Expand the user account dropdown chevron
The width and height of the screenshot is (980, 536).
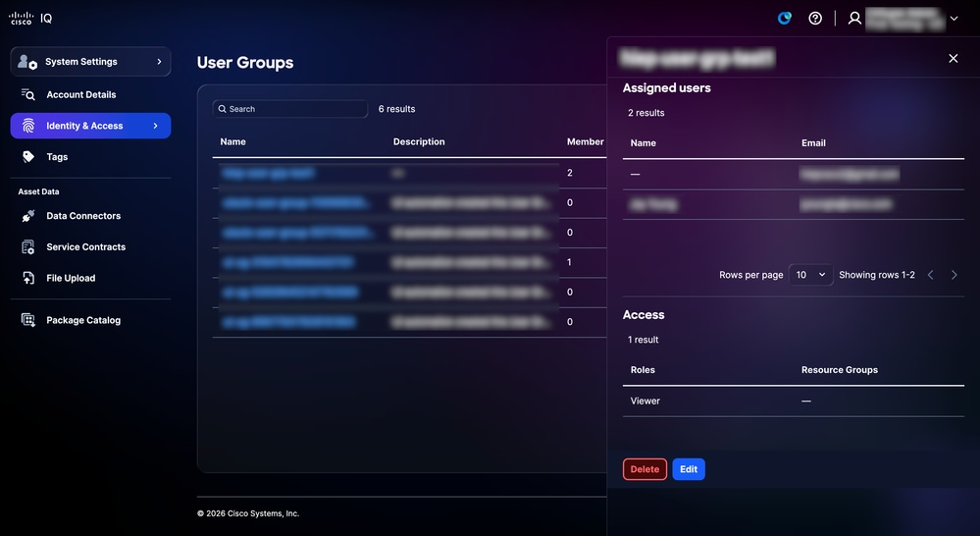pos(954,19)
